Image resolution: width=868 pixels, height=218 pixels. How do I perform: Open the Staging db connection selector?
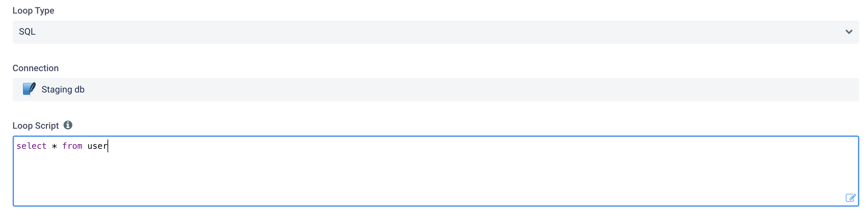point(435,90)
